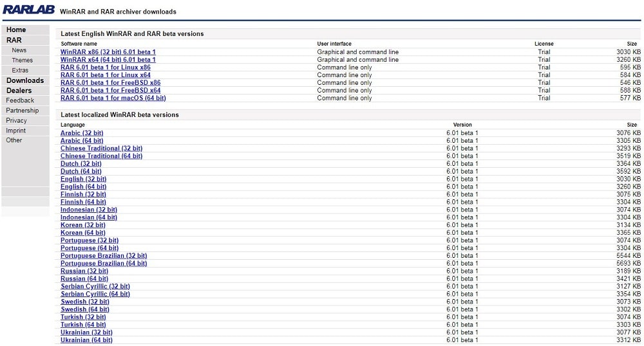Open the Indonesian (64 bit) link
The height and width of the screenshot is (346, 644).
click(89, 217)
